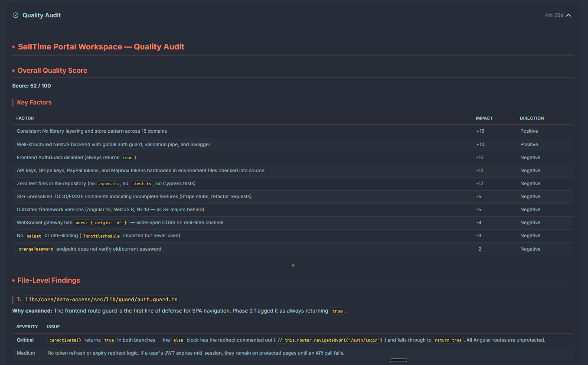Image resolution: width=588 pixels, height=365 pixels.
Task: Click the -12 impact for hardcoded API keys
Action: pos(480,170)
